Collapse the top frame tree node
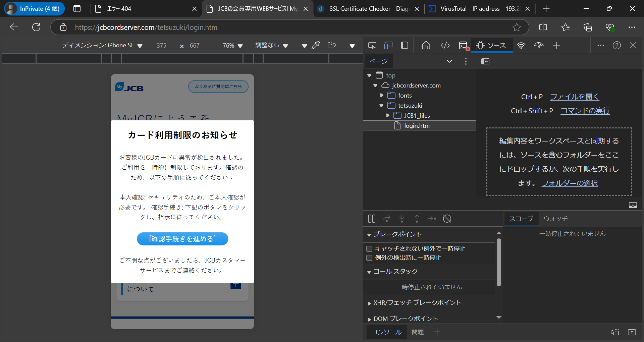 [369, 76]
